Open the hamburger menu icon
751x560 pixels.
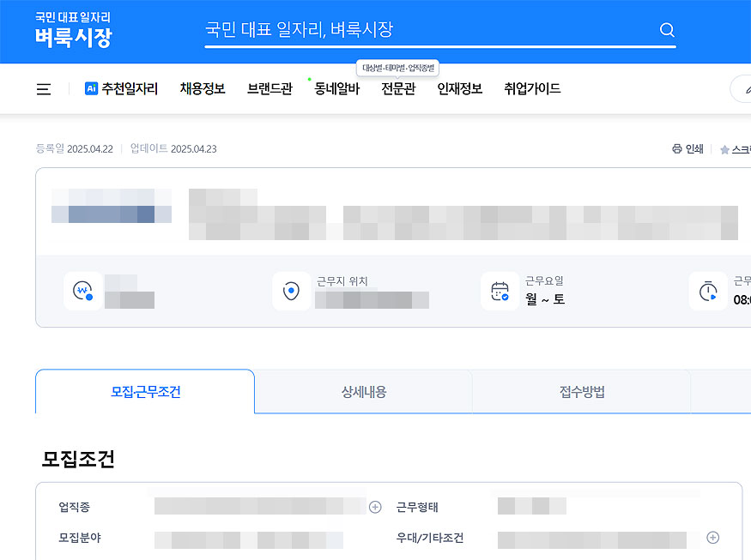coord(44,89)
